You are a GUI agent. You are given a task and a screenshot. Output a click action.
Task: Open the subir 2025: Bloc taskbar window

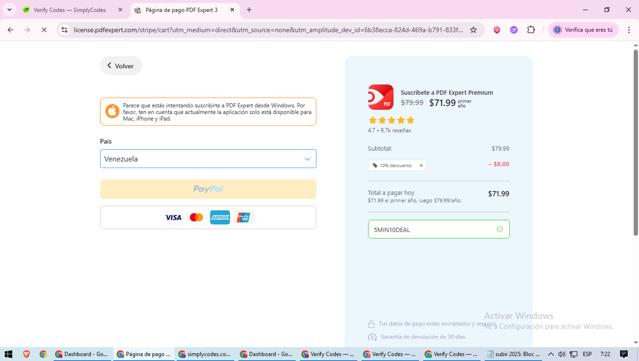point(513,354)
